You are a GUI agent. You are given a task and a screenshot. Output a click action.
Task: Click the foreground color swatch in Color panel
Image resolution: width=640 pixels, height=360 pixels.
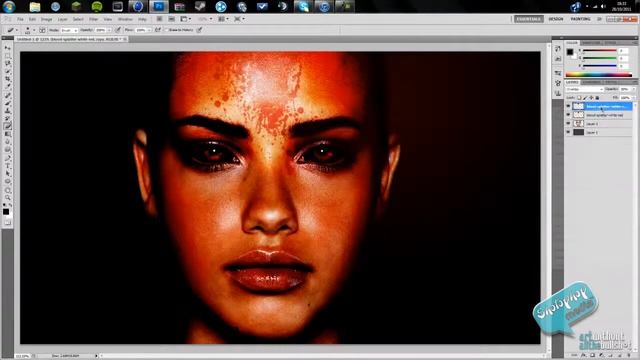pos(570,52)
